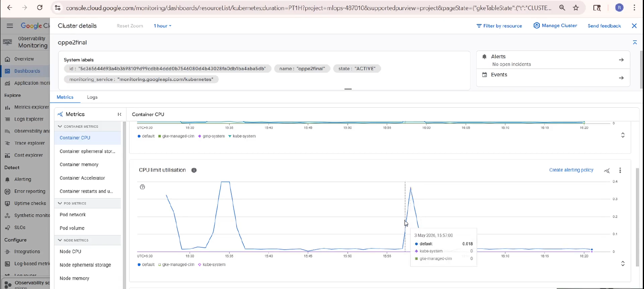Open the Chrome profile avatar R
Screen dimensions: 644x289
pyautogui.click(x=619, y=8)
